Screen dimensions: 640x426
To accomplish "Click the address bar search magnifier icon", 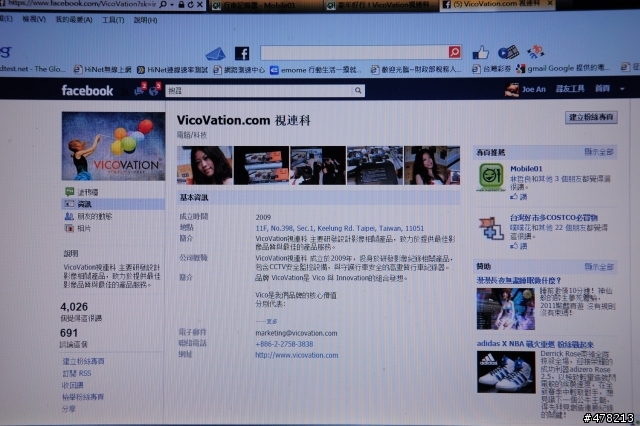I will (163, 4).
